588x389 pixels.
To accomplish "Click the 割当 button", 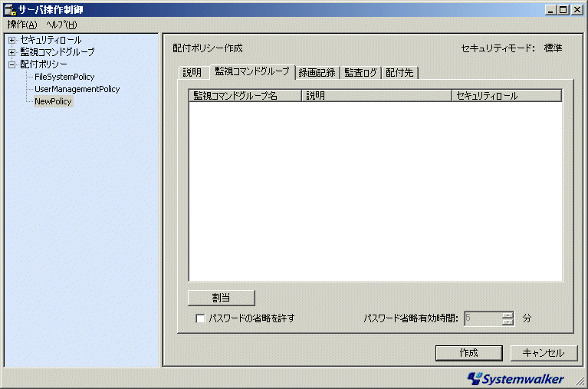I will pos(222,298).
